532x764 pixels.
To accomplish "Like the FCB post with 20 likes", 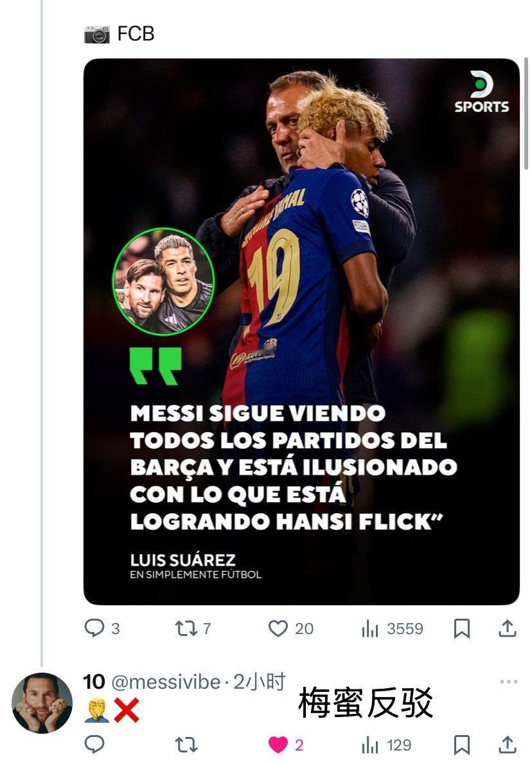I will (x=290, y=628).
